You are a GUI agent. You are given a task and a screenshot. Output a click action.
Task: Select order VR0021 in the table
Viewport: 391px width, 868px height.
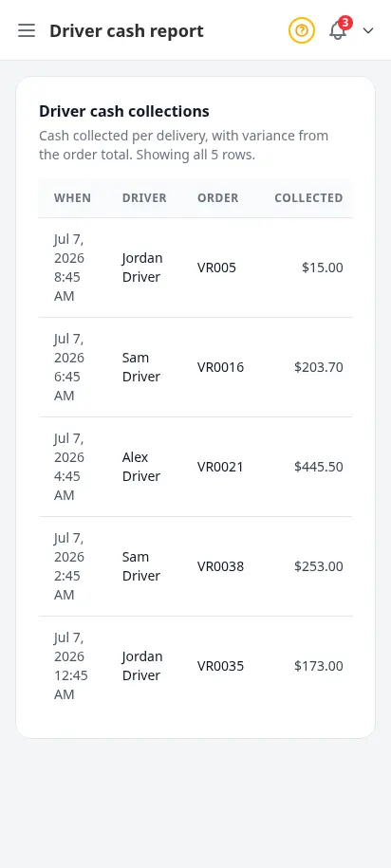[220, 468]
